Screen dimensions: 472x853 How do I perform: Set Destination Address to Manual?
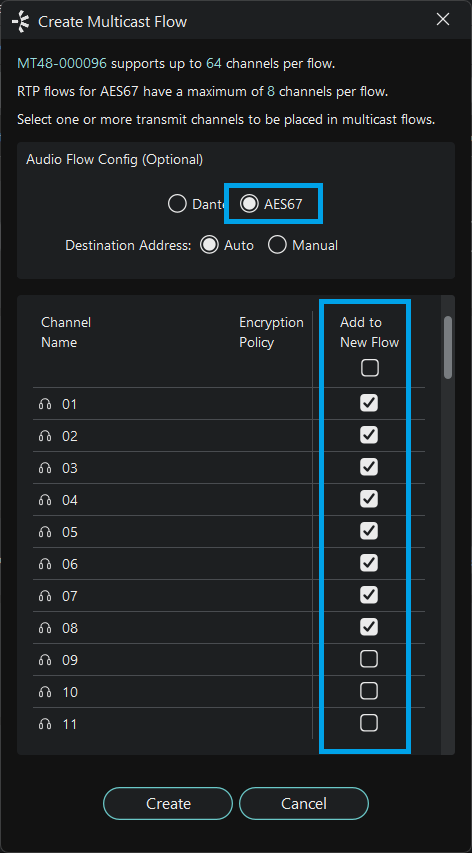tap(277, 245)
